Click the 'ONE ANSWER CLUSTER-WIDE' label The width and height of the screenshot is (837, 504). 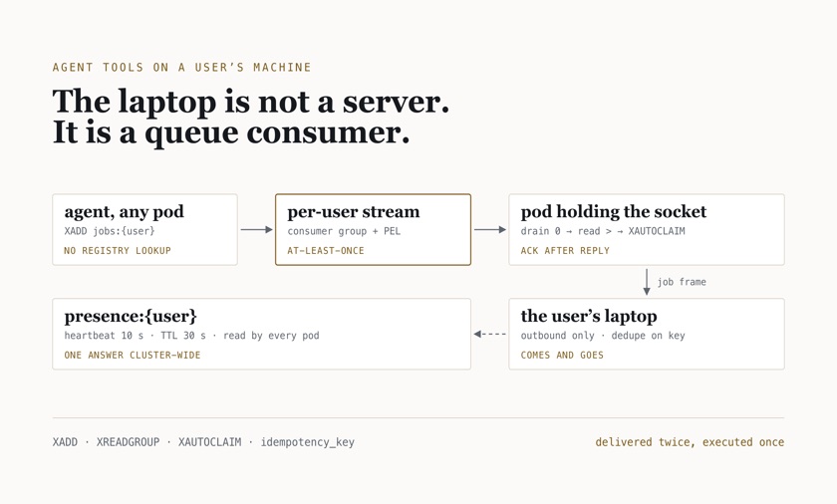tap(133, 356)
